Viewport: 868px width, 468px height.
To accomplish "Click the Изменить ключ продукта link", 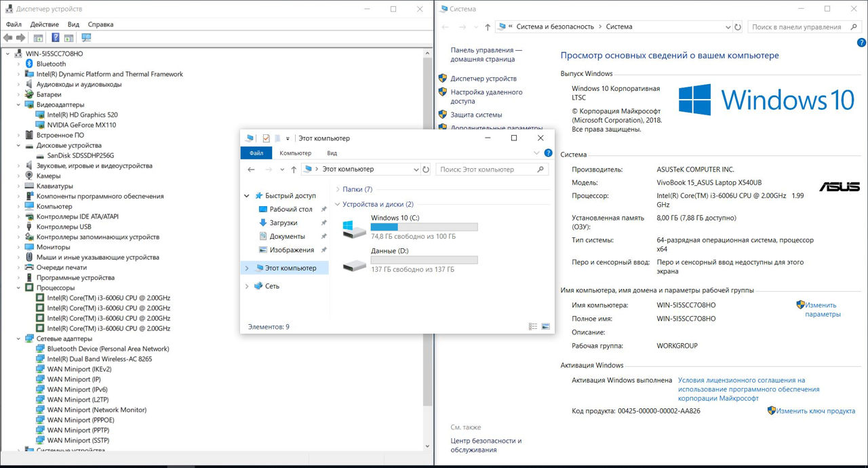I will click(x=816, y=411).
